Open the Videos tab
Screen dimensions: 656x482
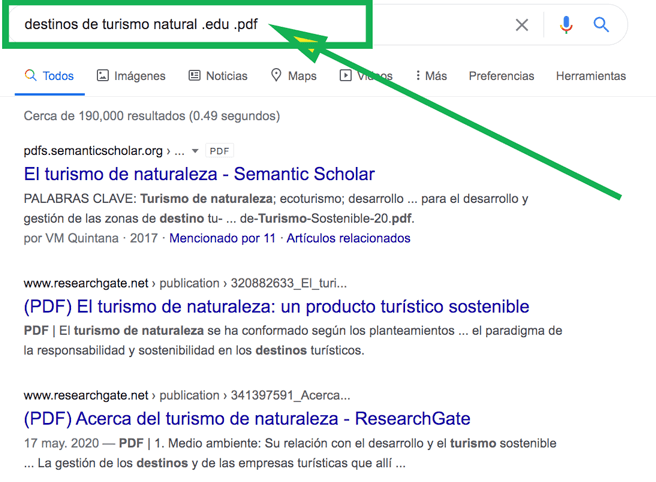point(366,76)
